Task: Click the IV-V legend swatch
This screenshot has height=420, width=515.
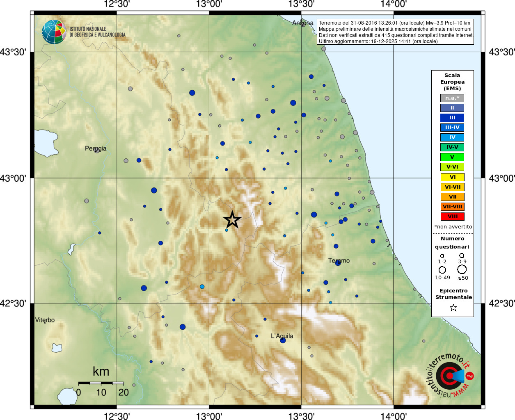Action: 452,147
